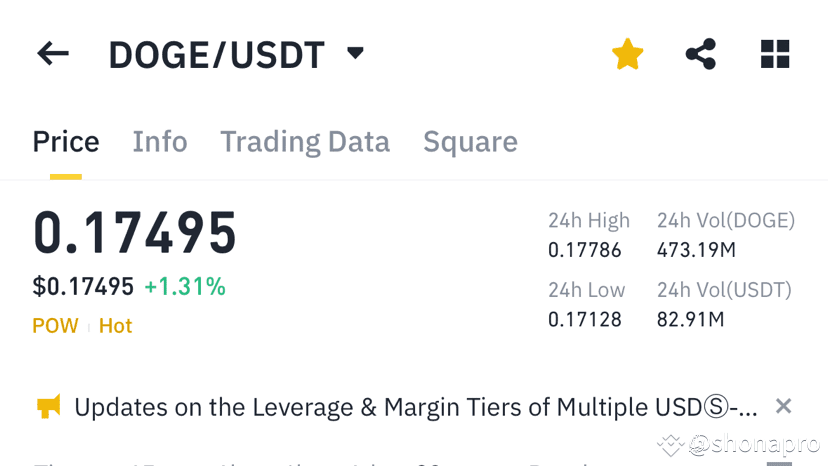Tap the 24h High value 0.17786
This screenshot has width=828, height=466.
[585, 250]
